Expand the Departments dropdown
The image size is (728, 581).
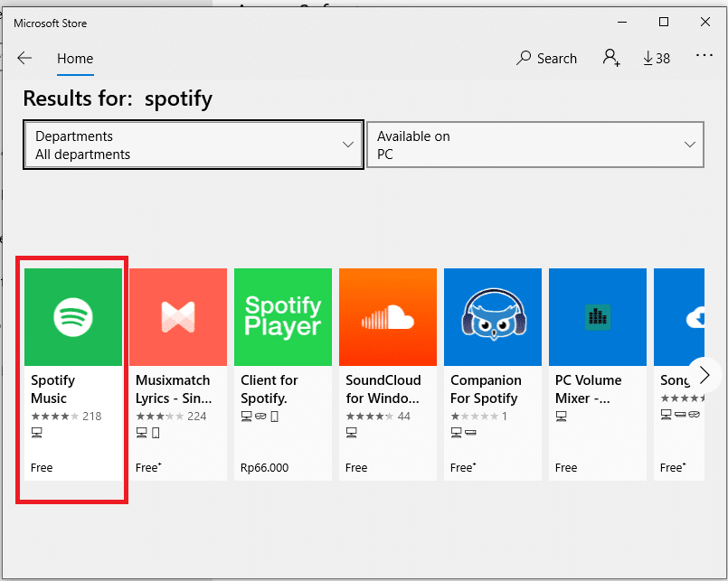click(194, 145)
